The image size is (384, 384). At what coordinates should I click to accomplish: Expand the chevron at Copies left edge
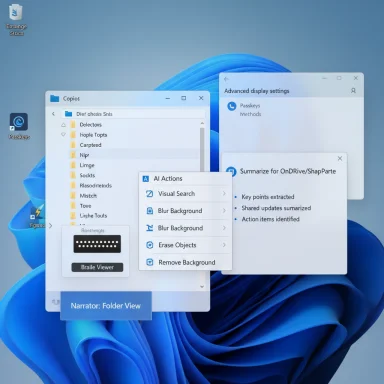click(50, 226)
